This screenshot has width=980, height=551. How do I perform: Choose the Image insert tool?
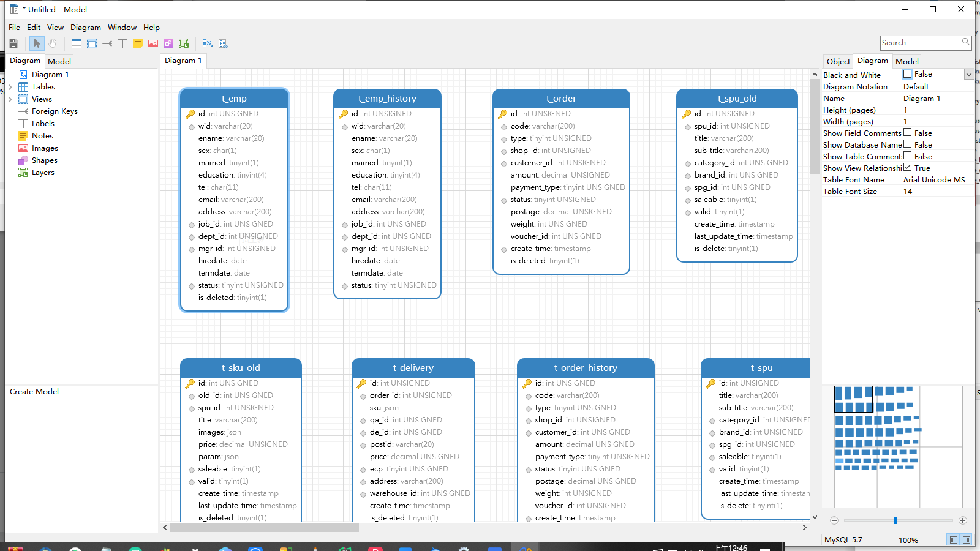click(x=153, y=43)
